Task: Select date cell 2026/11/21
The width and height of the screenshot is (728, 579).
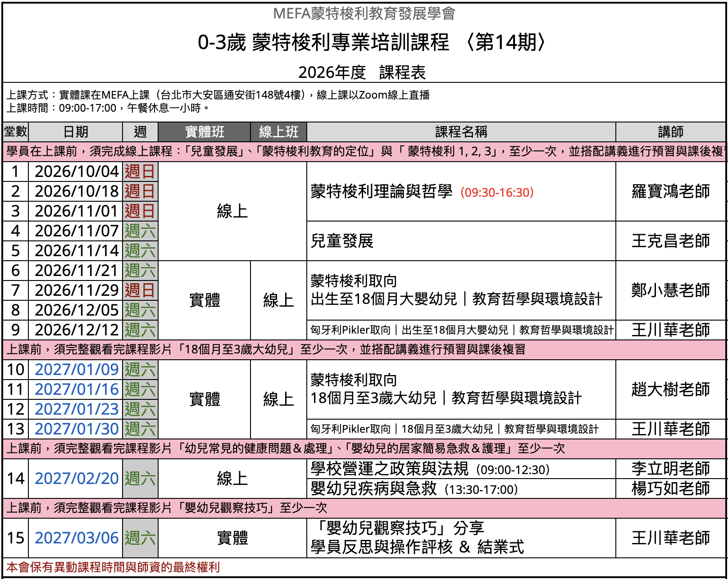Action: pos(77,271)
